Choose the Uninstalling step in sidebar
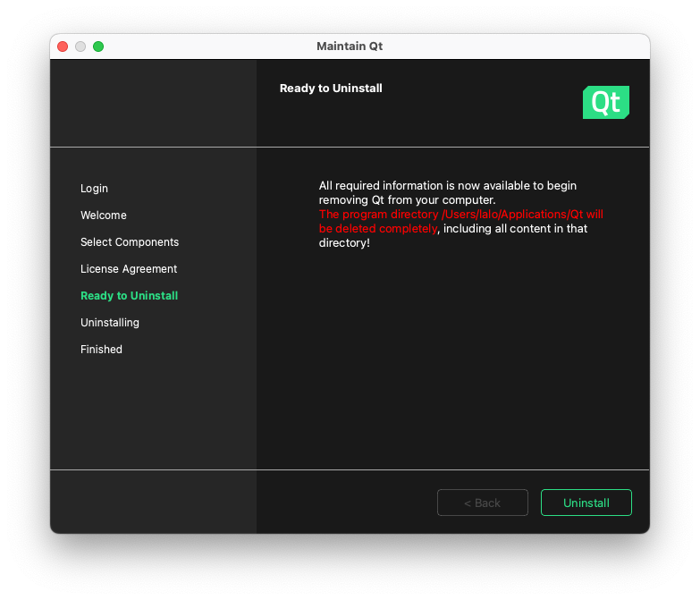Viewport: 700px width, 600px height. [110, 323]
